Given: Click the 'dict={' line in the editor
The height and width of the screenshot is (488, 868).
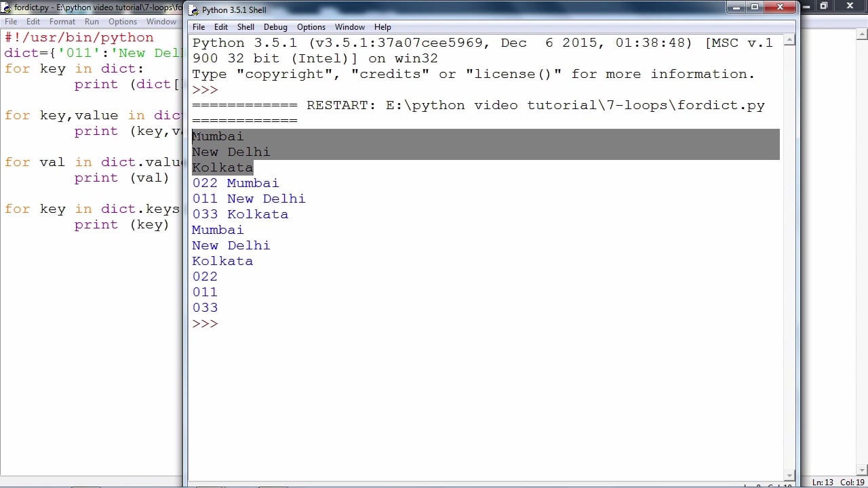Looking at the screenshot, I should click(94, 53).
